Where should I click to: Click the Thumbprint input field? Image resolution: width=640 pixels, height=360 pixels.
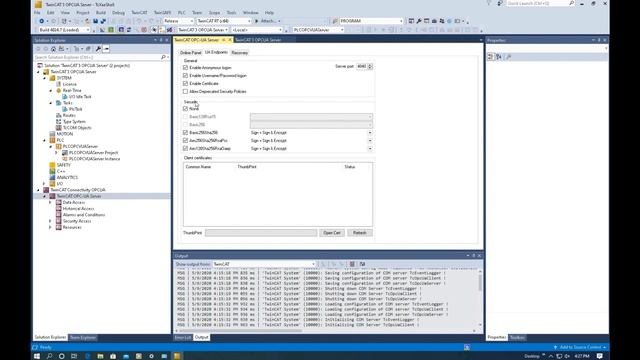click(261, 233)
